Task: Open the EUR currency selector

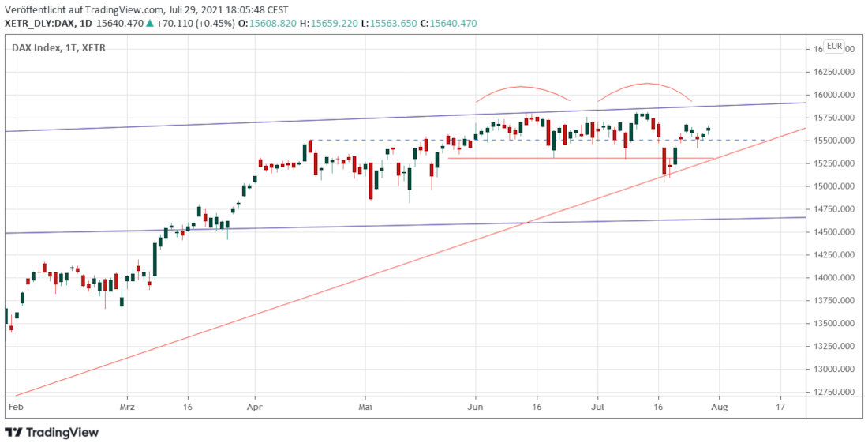Action: click(834, 46)
